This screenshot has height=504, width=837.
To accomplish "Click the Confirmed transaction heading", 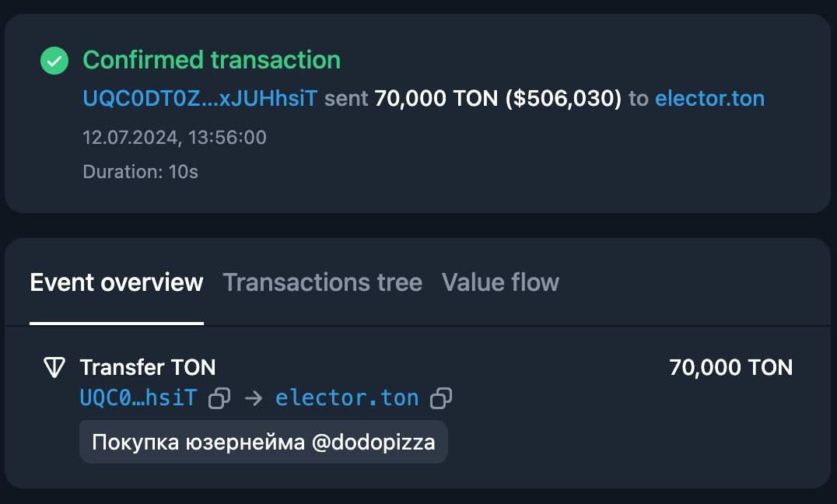I will pyautogui.click(x=212, y=61).
